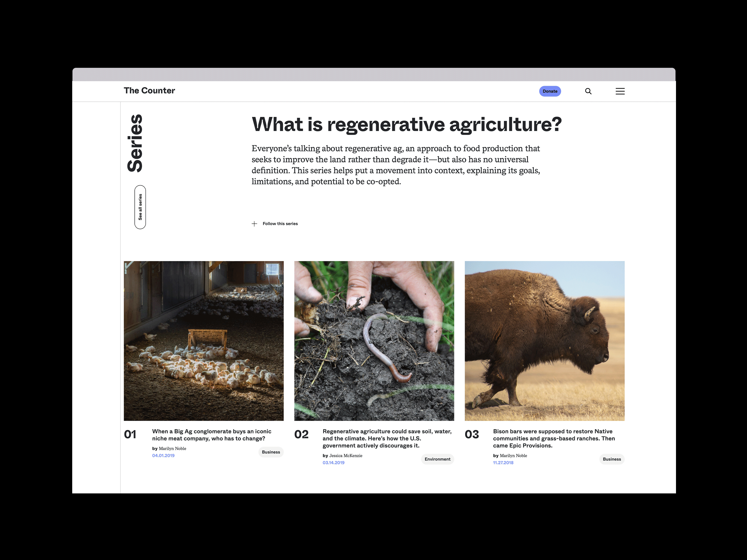Follow this series link

(280, 224)
